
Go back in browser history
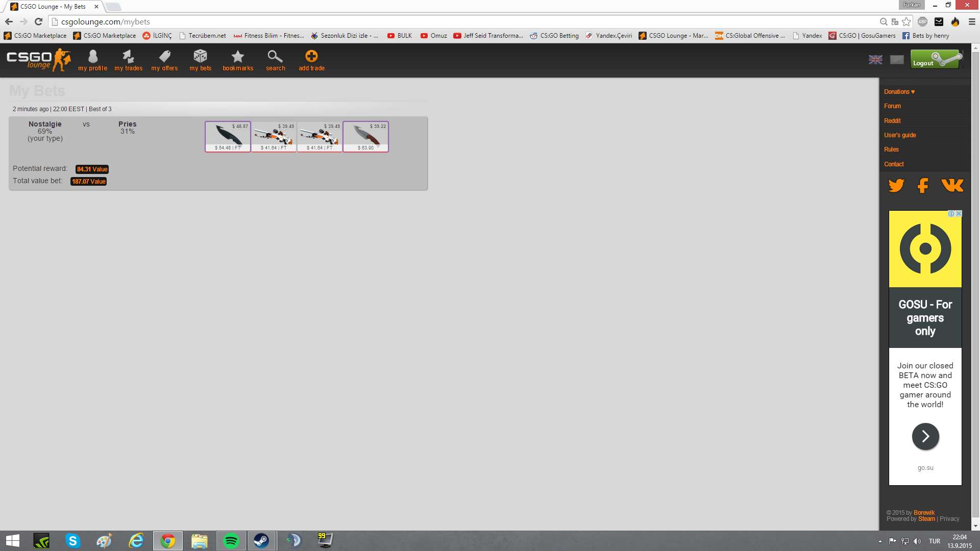[x=9, y=21]
